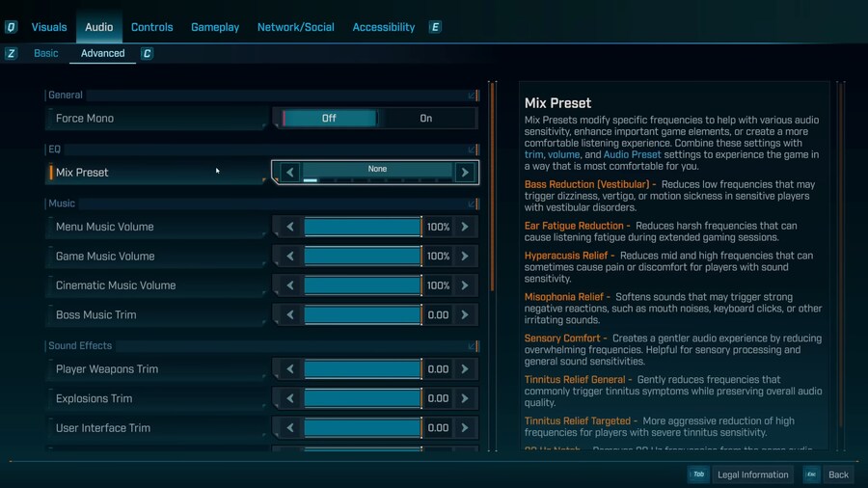The height and width of the screenshot is (488, 868).
Task: Click right arrow on Explosions Trim
Action: click(465, 398)
